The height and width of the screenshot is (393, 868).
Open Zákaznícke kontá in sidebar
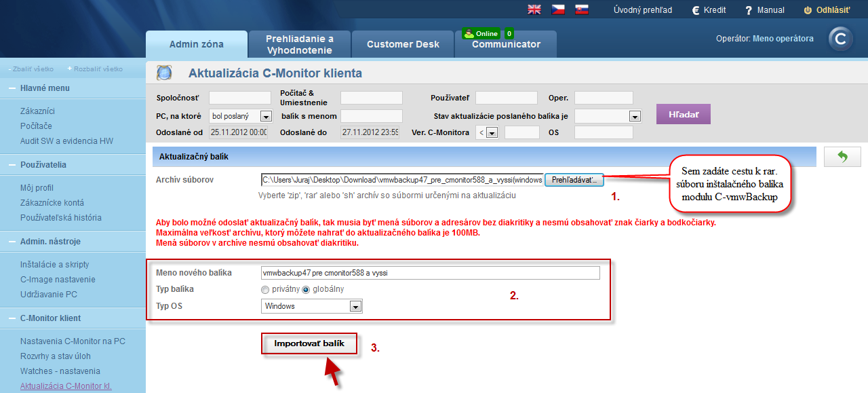(x=52, y=203)
